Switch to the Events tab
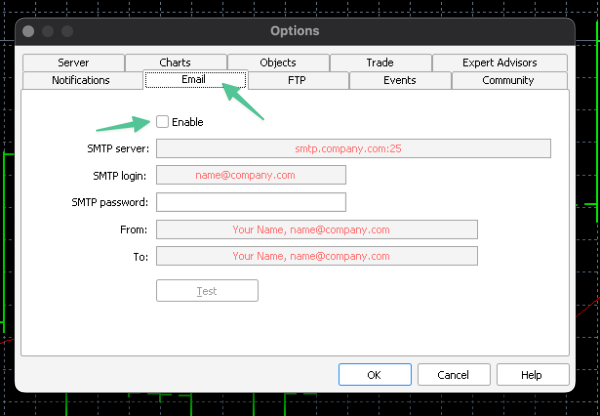Image resolution: width=600 pixels, height=416 pixels. 399,80
